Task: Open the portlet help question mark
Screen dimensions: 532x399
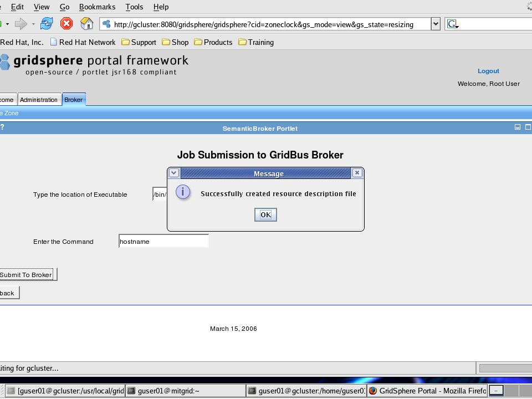Action: pyautogui.click(x=2, y=127)
